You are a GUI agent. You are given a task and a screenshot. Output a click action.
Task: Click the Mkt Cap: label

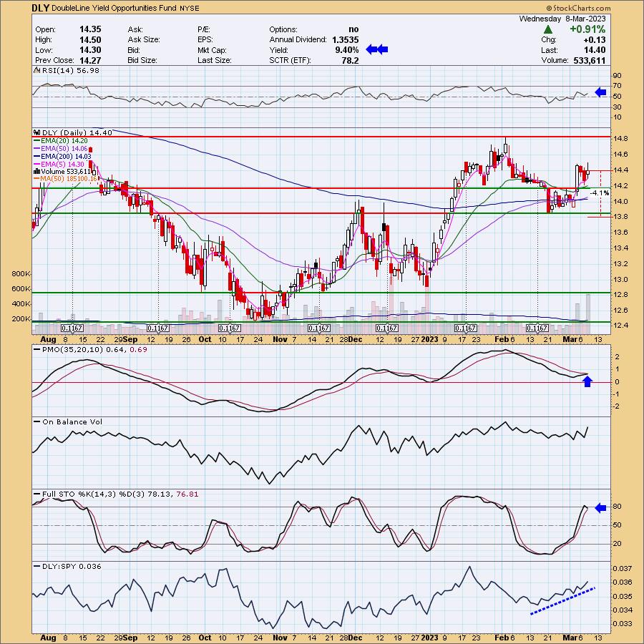(211, 50)
